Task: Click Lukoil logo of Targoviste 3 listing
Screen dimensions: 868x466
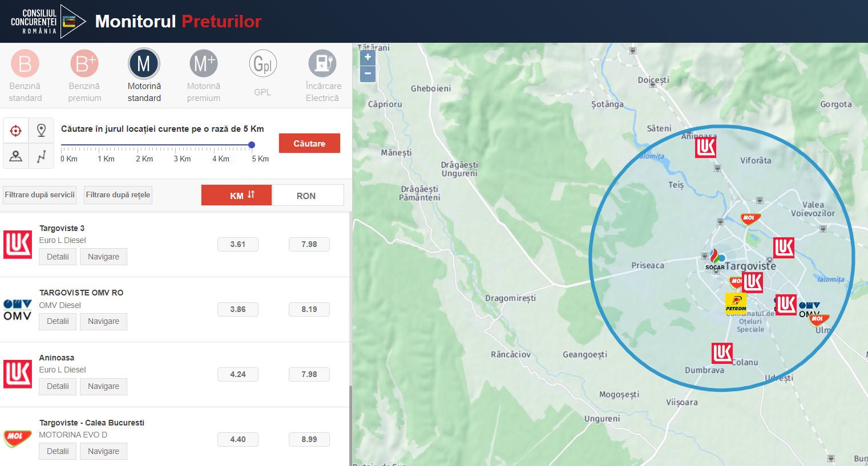Action: pos(18,244)
